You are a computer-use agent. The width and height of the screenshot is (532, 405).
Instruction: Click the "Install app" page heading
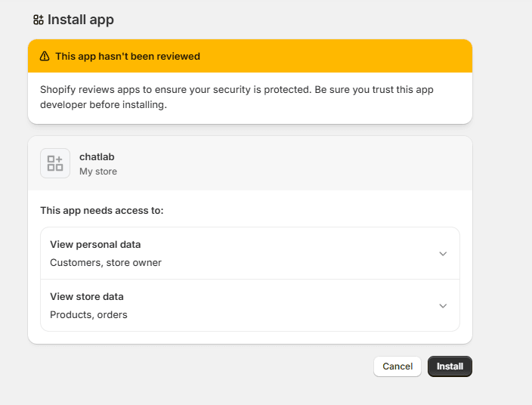coord(80,20)
